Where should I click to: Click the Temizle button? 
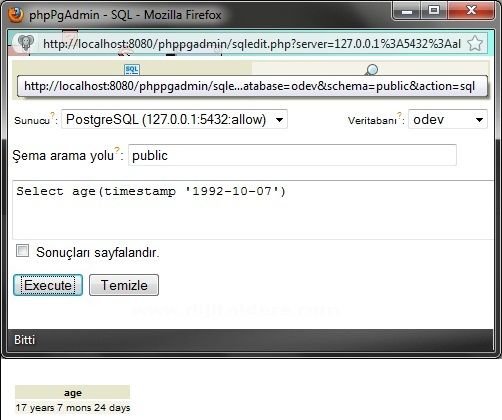pos(124,285)
